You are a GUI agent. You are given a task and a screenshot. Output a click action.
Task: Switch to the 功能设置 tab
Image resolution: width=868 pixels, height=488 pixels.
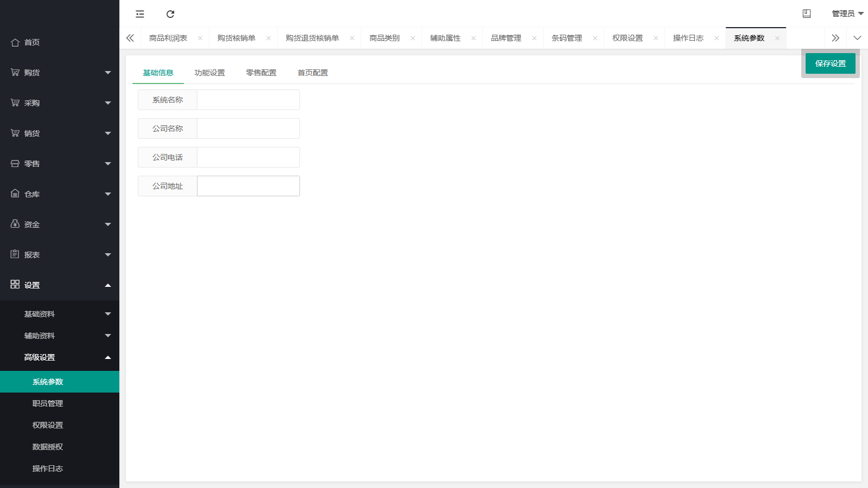(209, 73)
